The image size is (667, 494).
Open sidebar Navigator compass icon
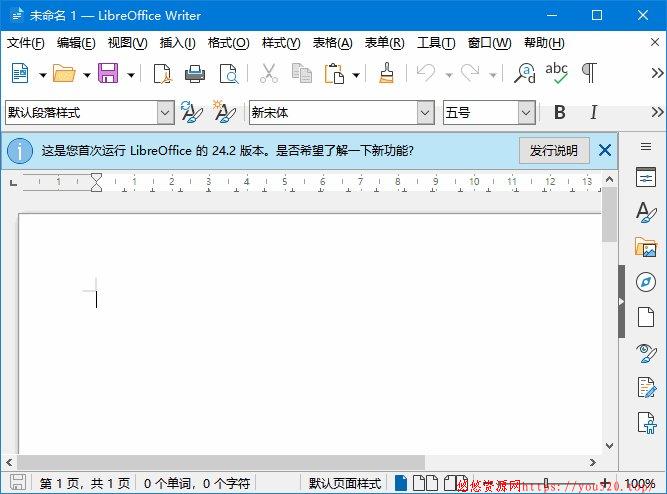click(646, 282)
